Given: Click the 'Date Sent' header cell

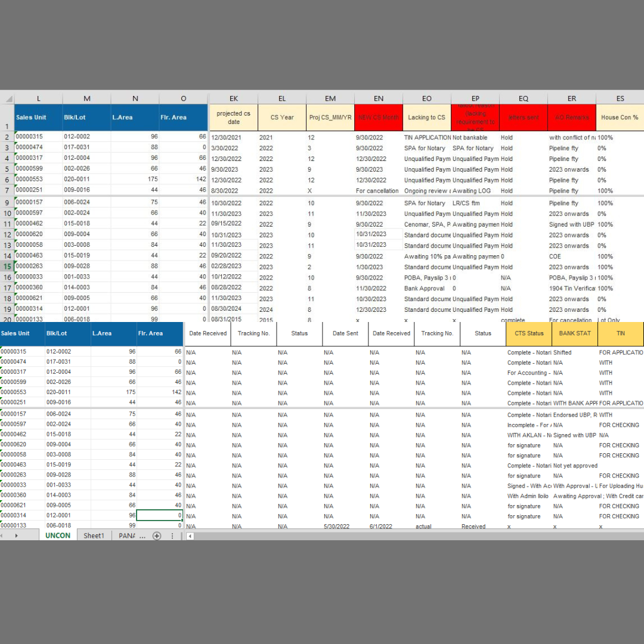Looking at the screenshot, I should click(x=345, y=333).
